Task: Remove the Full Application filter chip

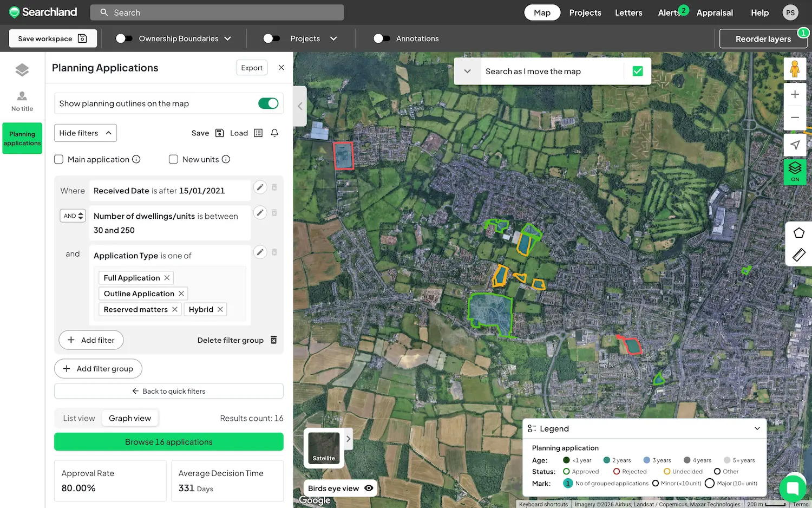Action: [166, 277]
